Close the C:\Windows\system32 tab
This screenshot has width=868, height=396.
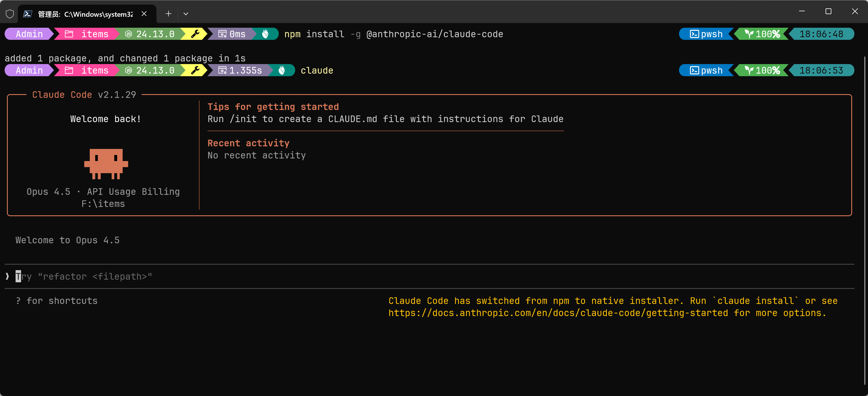144,14
